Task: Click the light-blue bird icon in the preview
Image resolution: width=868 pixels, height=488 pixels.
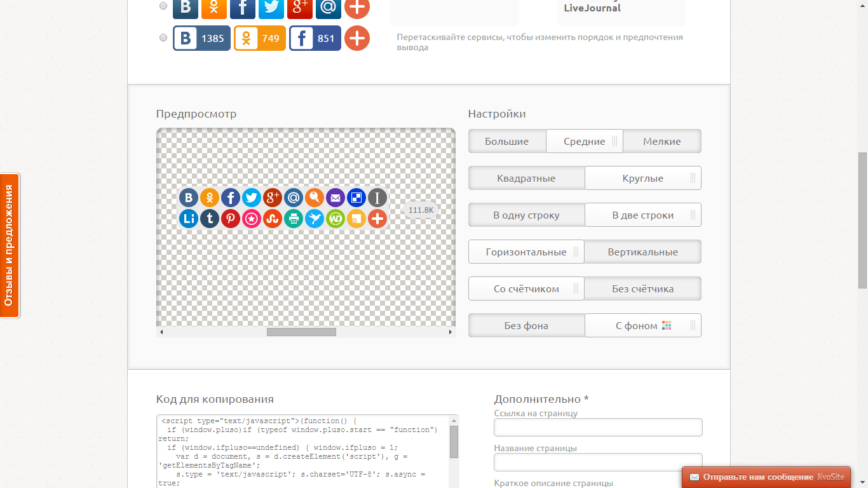Action: point(315,219)
